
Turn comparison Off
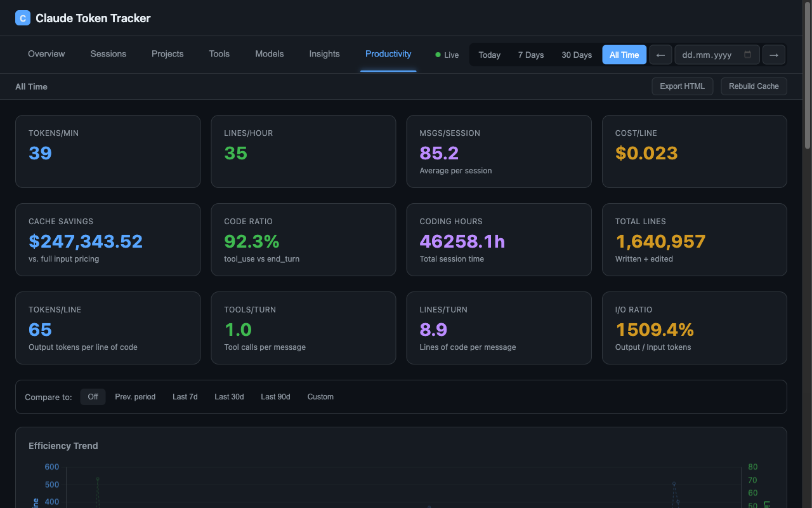[93, 397]
